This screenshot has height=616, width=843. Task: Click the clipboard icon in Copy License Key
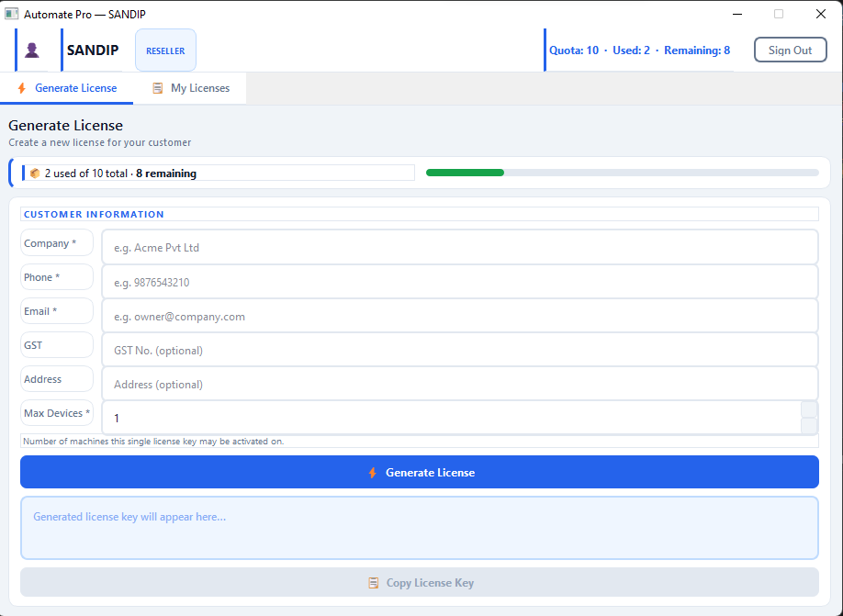373,583
